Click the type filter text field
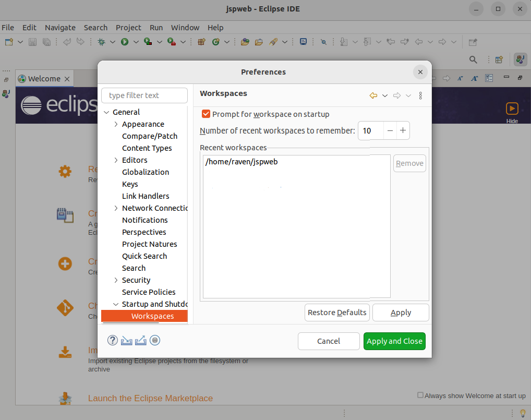531x420 pixels. 144,95
